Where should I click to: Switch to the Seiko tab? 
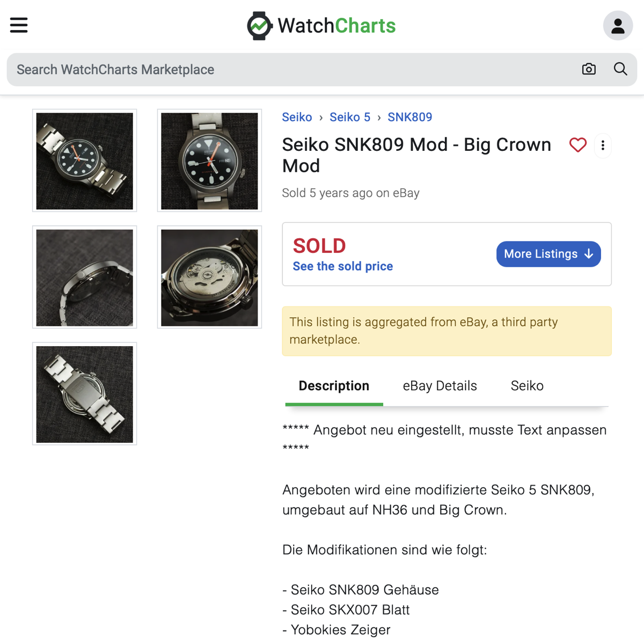click(526, 386)
